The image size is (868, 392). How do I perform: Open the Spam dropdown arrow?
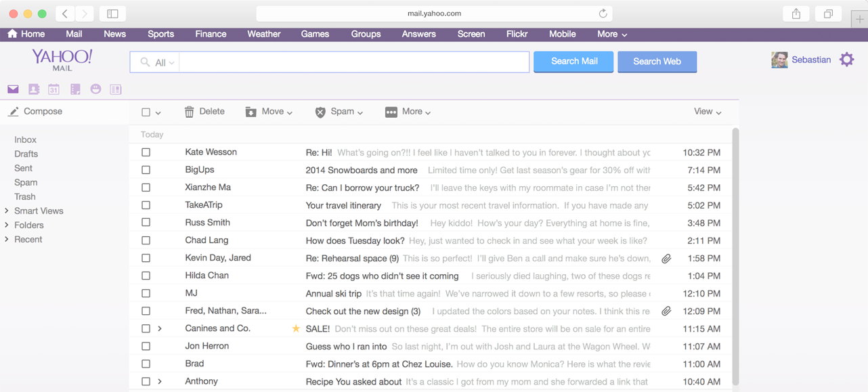(x=360, y=112)
